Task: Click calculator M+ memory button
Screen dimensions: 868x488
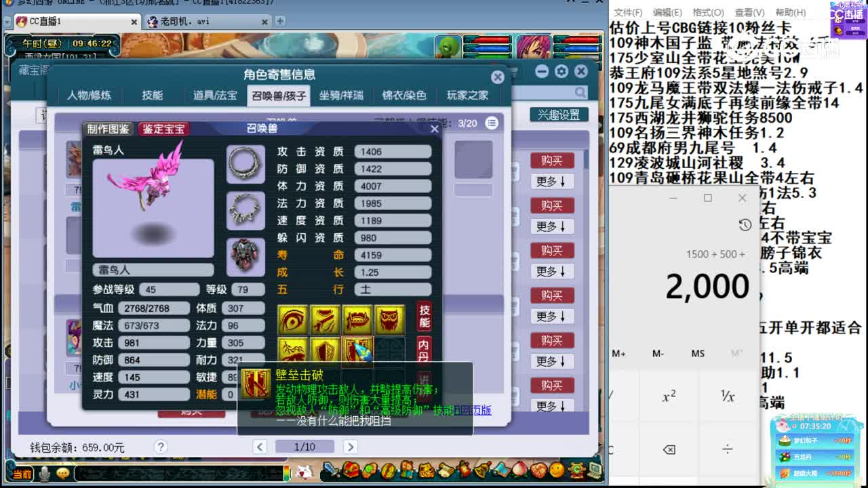Action: point(618,353)
